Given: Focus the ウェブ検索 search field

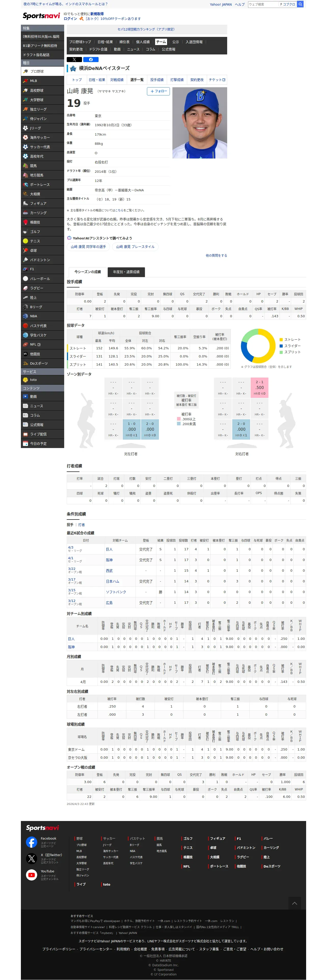Looking at the screenshot, I should click(x=263, y=4).
